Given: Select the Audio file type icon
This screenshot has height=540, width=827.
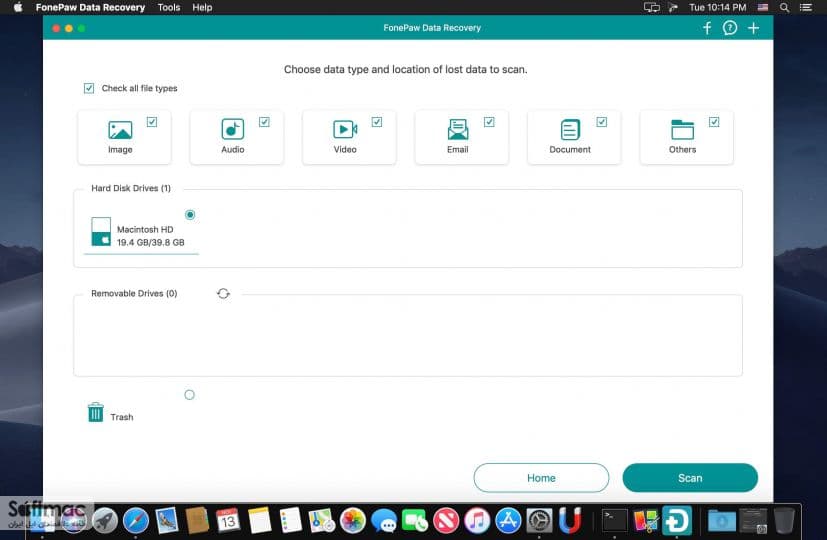Looking at the screenshot, I should 233,129.
